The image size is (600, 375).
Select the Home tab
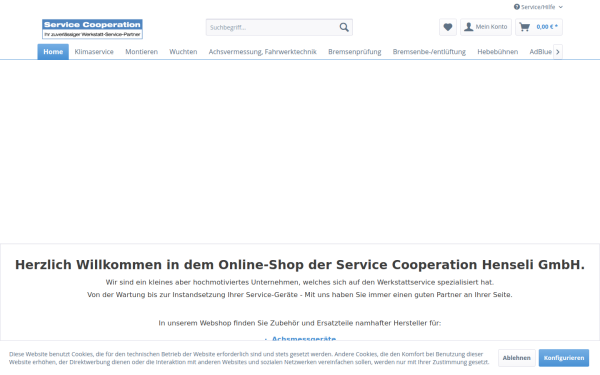[x=53, y=52]
